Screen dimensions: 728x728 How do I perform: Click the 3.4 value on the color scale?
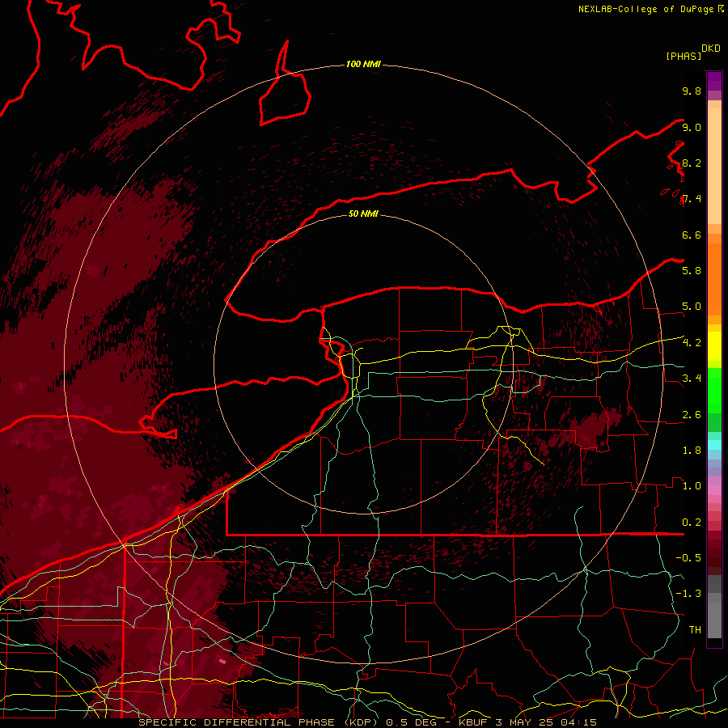tap(692, 378)
